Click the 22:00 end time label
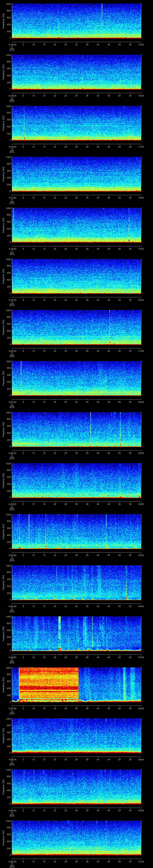153x868 pixels. point(141,402)
